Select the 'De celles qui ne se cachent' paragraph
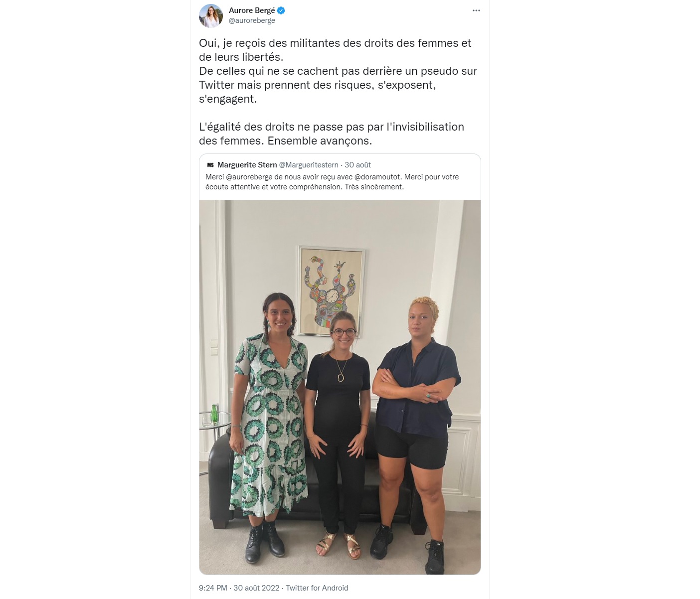The image size is (700, 599). [x=338, y=85]
